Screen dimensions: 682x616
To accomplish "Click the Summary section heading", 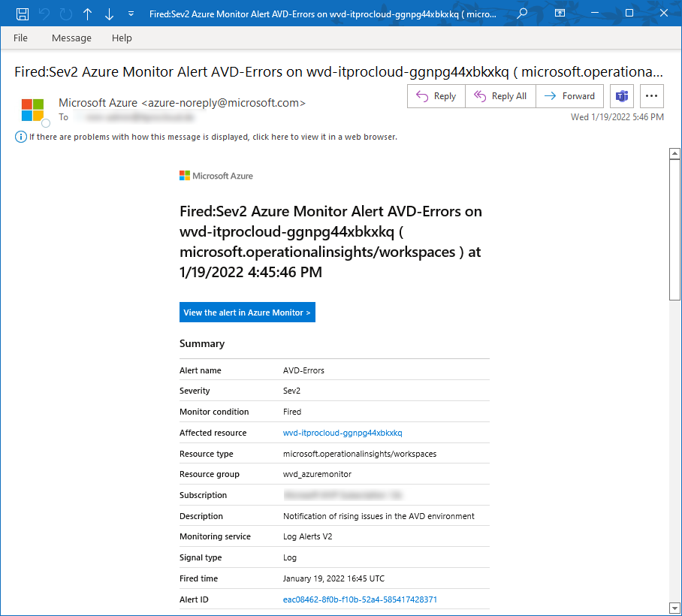I will 202,343.
